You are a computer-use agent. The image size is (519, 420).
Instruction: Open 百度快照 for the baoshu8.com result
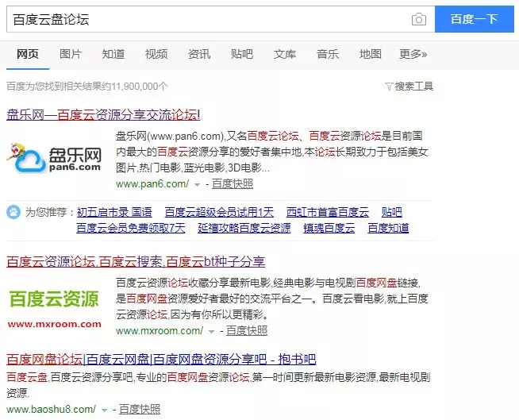pyautogui.click(x=140, y=410)
